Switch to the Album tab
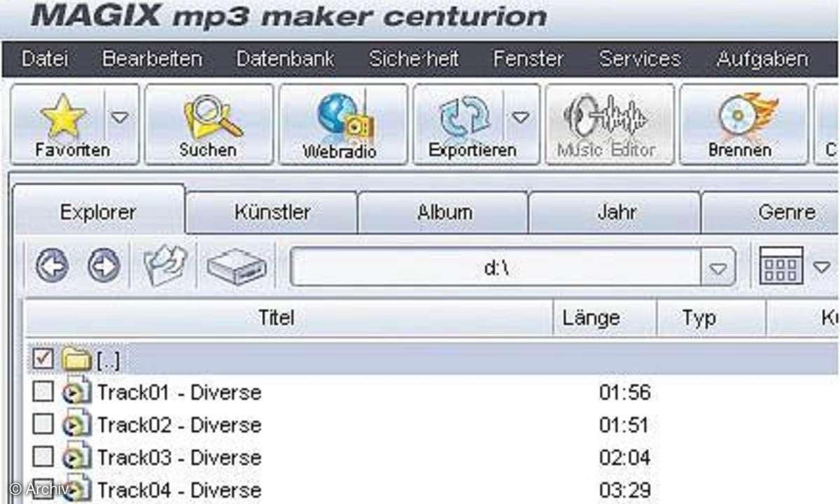Viewport: 840px width, 504px height. [x=444, y=212]
